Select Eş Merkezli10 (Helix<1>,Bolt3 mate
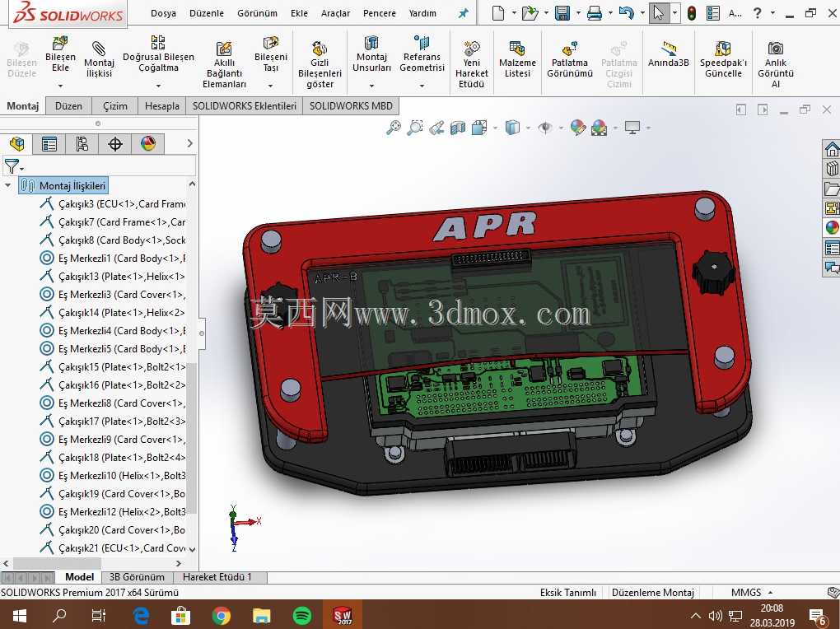 pos(113,475)
